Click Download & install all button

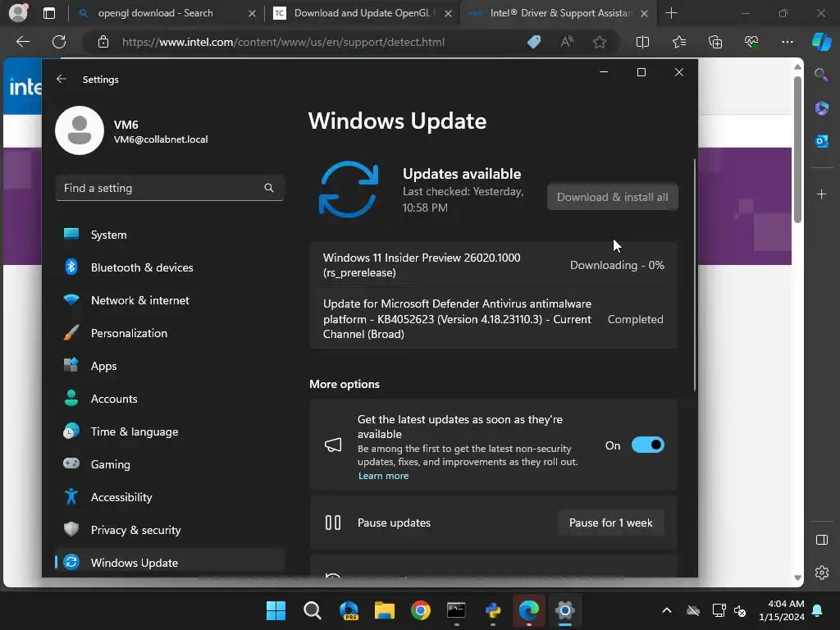[612, 197]
